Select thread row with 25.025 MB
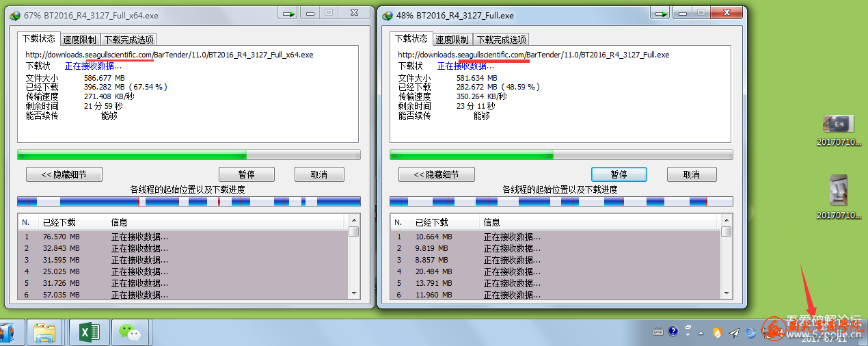Image resolution: width=868 pixels, height=346 pixels. (182, 271)
